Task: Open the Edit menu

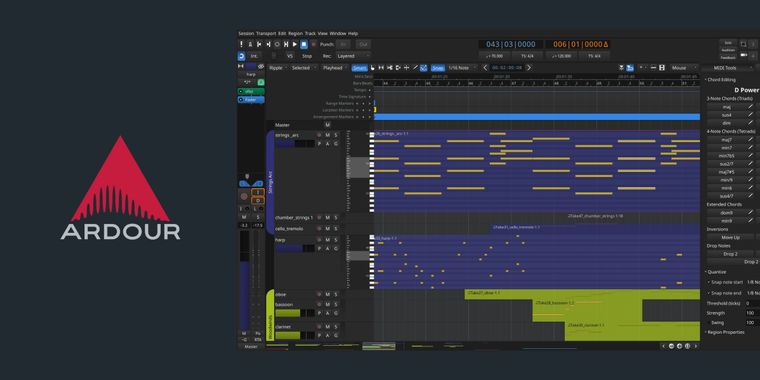Action: pyautogui.click(x=282, y=33)
